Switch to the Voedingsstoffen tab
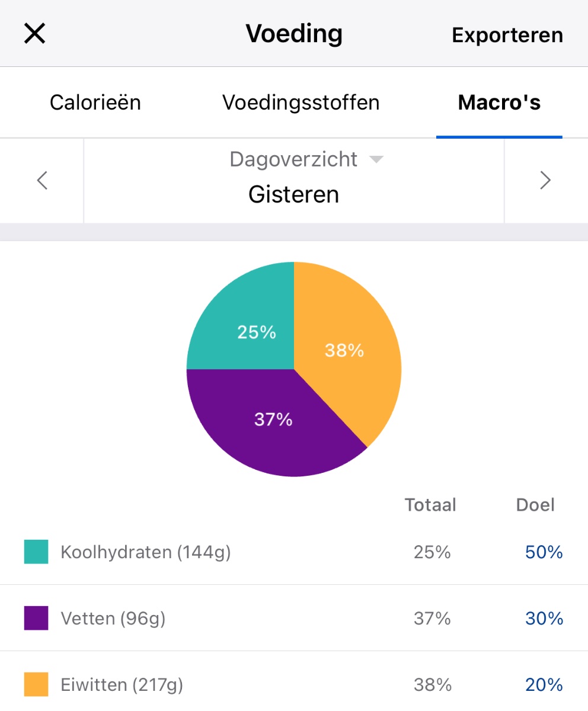Image resolution: width=588 pixels, height=711 pixels. pyautogui.click(x=301, y=103)
